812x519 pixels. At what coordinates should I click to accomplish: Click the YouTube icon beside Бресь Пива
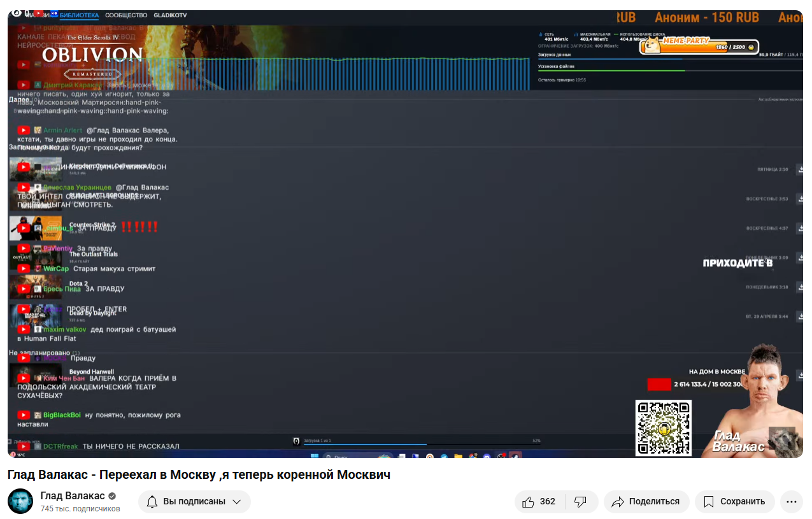tap(24, 288)
